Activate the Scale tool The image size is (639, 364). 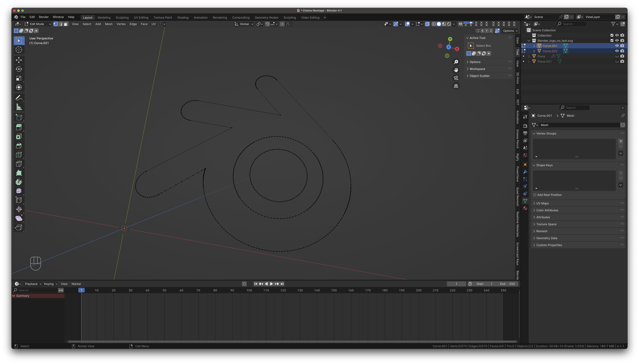[19, 78]
